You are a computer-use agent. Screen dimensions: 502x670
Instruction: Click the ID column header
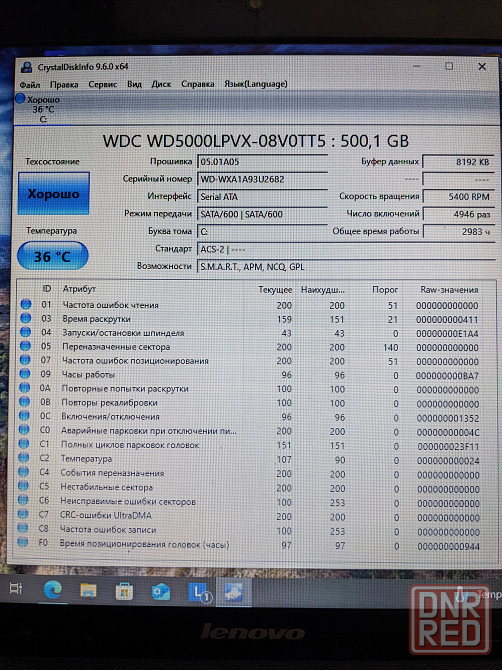tap(47, 289)
